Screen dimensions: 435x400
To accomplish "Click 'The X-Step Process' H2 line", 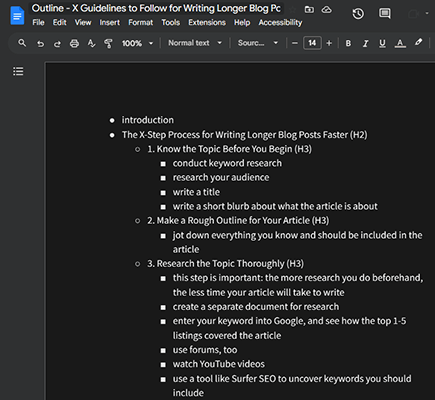I will [244, 135].
